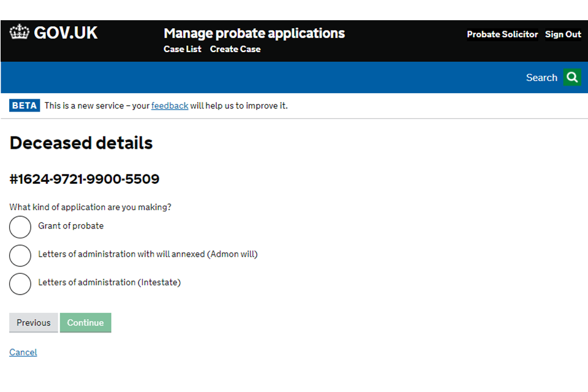Choose Letters of administration with will annexed option

[20, 255]
